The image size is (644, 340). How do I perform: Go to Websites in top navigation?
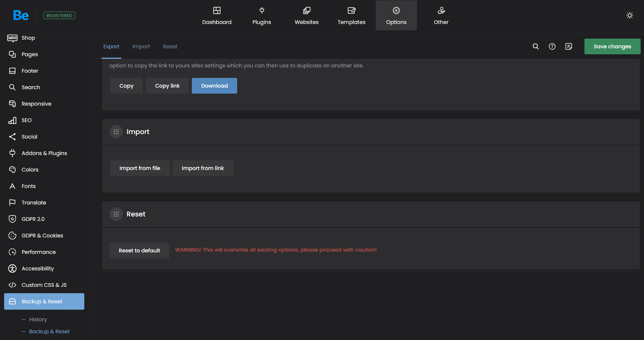pos(306,15)
